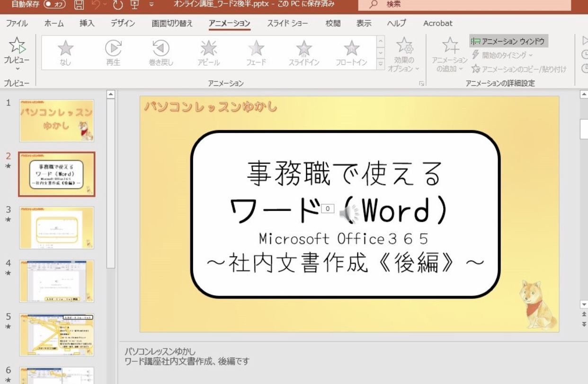The height and width of the screenshot is (384, 588).
Task: Open the 表示 tab
Action: 364,23
